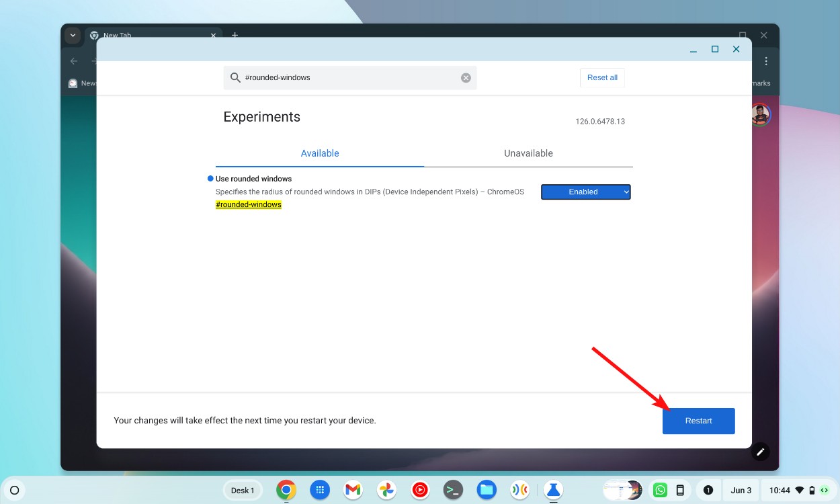Open the Terminal app on the shelf
The image size is (840, 504).
tap(453, 490)
